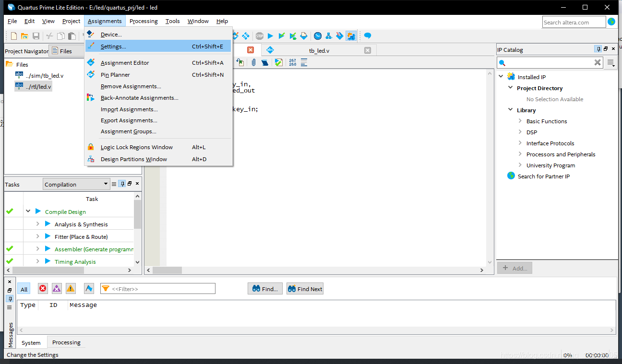Image resolution: width=622 pixels, height=364 pixels.
Task: Toggle the pin on the Messages side panel
Action: [x=10, y=299]
